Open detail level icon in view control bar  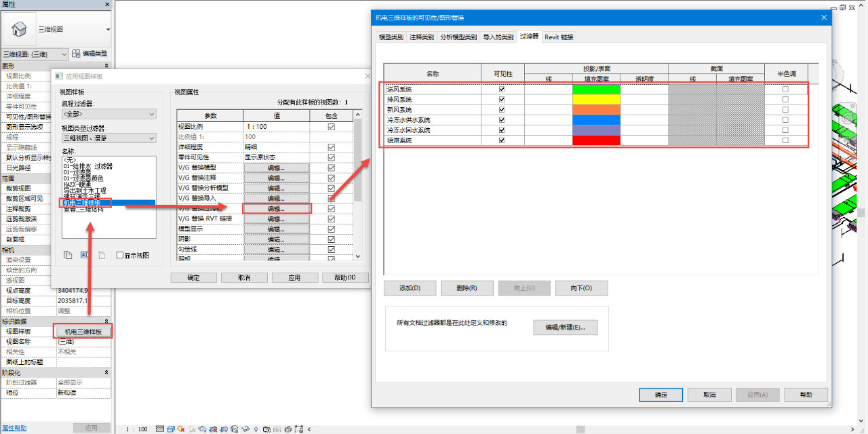point(160,429)
